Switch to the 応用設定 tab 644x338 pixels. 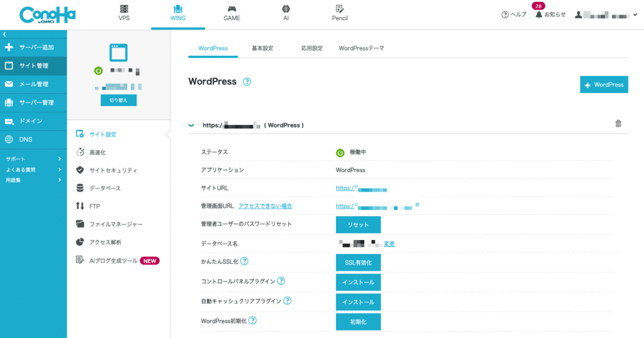(312, 48)
